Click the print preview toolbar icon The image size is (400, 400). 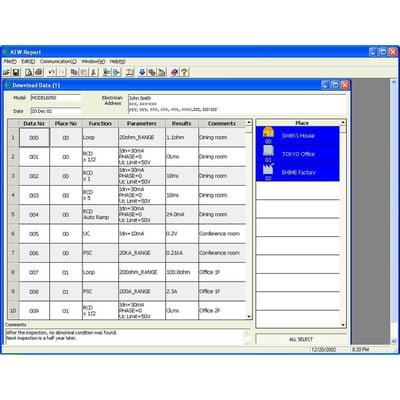pos(29,72)
